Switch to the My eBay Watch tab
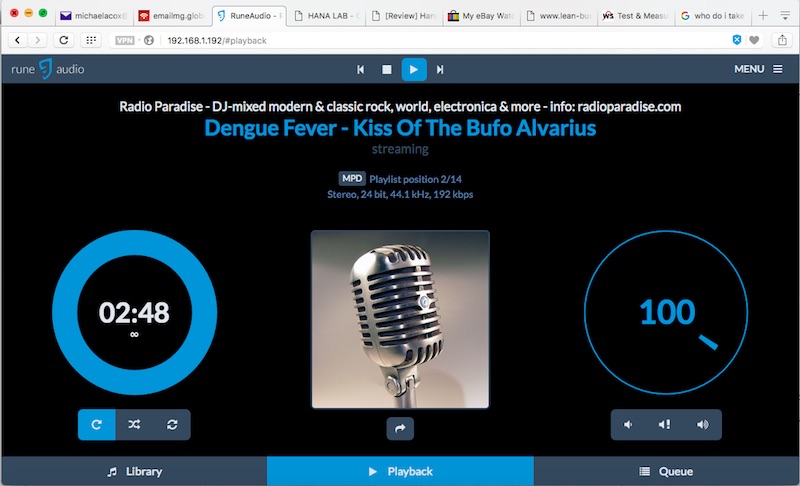Image resolution: width=800 pixels, height=486 pixels. click(x=482, y=16)
